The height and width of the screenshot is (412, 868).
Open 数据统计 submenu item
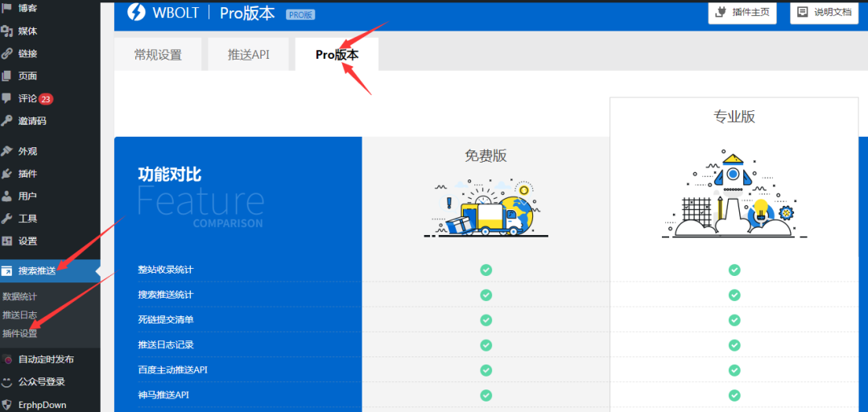[x=20, y=297]
